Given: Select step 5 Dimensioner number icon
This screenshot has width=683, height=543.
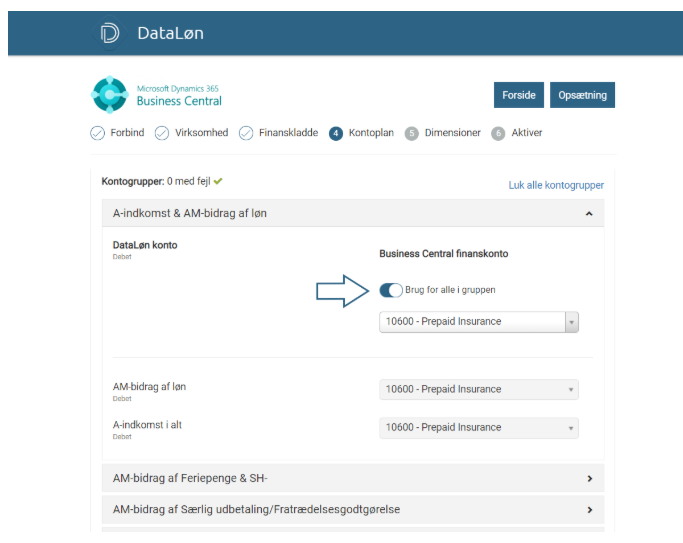Looking at the screenshot, I should tap(412, 133).
